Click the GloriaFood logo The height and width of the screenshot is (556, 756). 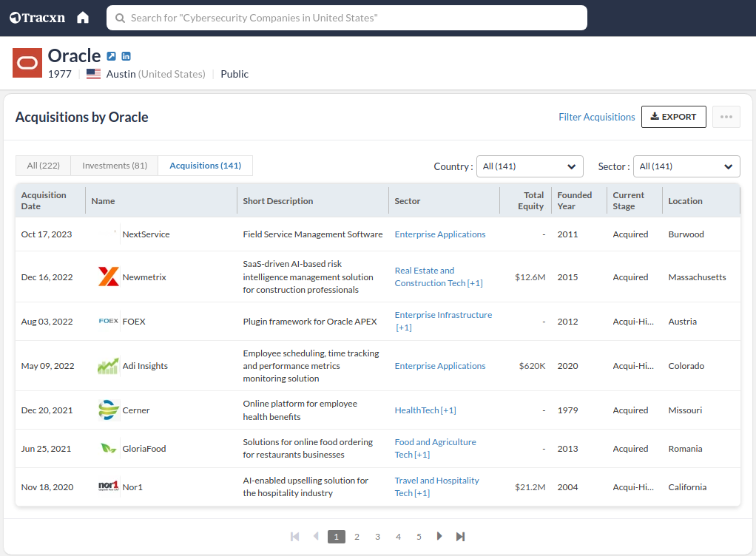pyautogui.click(x=109, y=449)
